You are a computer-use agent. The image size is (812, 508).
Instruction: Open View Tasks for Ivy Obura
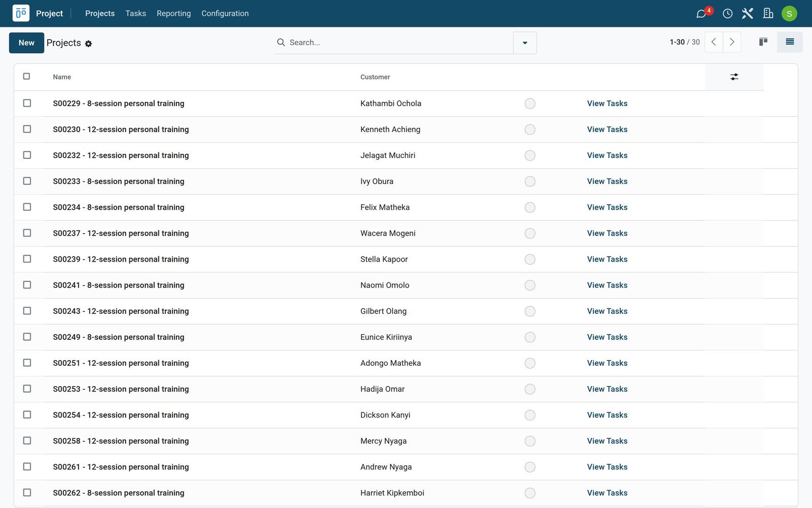click(607, 181)
